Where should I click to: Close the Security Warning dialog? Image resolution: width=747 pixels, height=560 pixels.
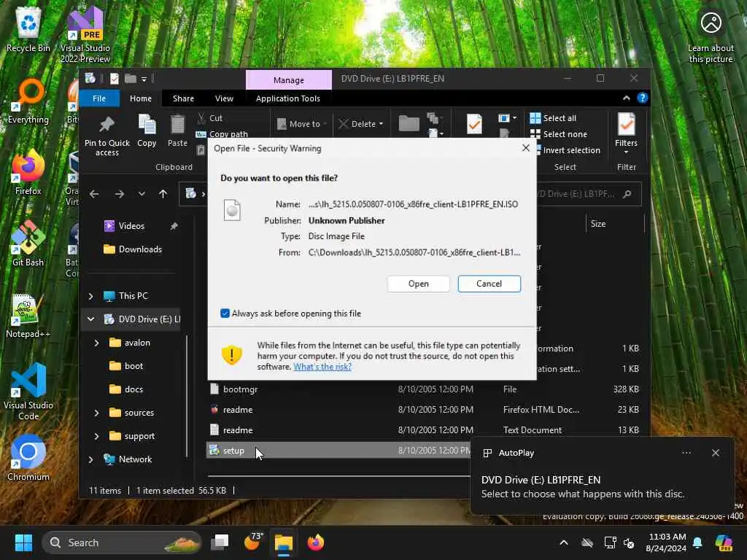click(x=525, y=148)
